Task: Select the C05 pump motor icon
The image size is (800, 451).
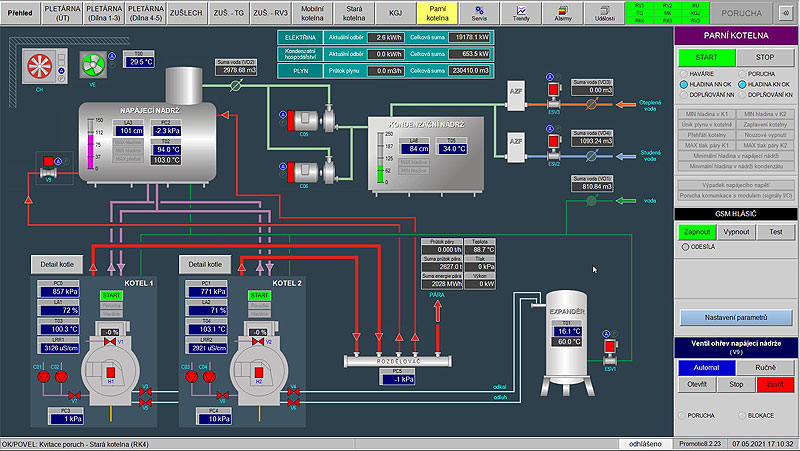Action: click(x=305, y=120)
